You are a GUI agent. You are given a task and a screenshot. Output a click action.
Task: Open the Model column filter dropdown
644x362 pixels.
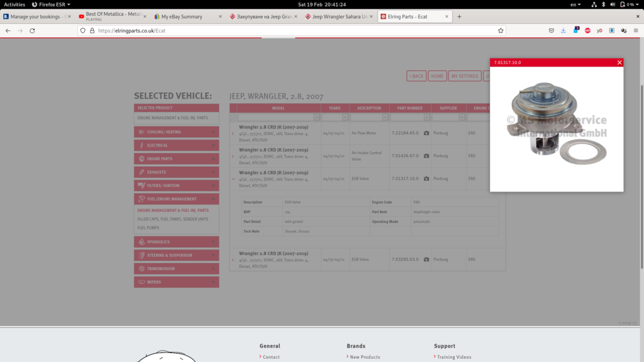tap(316, 118)
